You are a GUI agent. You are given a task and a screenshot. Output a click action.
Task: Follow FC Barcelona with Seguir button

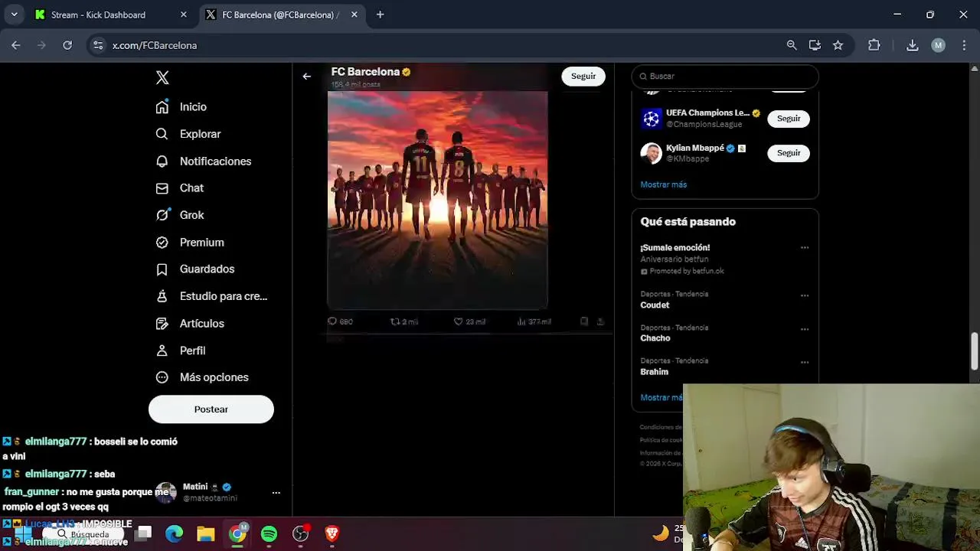[x=583, y=76]
